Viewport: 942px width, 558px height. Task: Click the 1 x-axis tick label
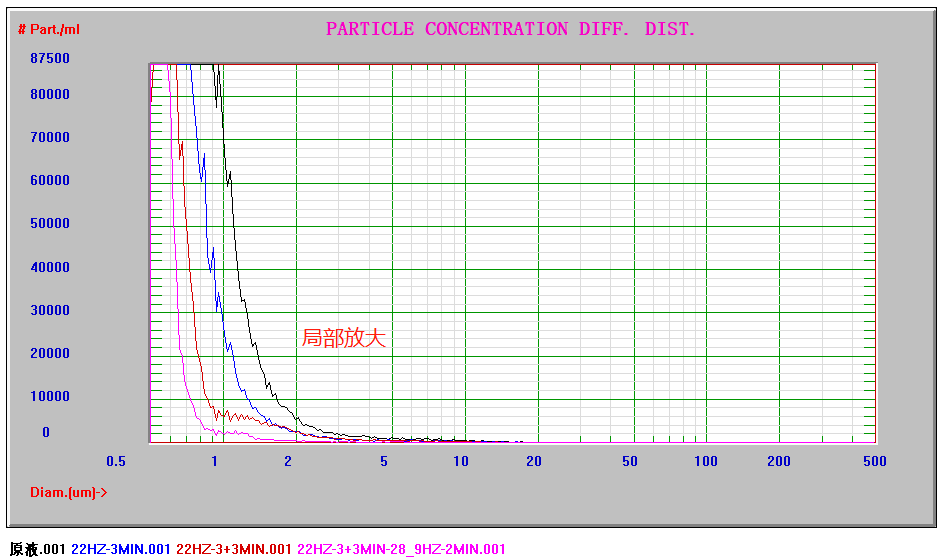point(214,461)
